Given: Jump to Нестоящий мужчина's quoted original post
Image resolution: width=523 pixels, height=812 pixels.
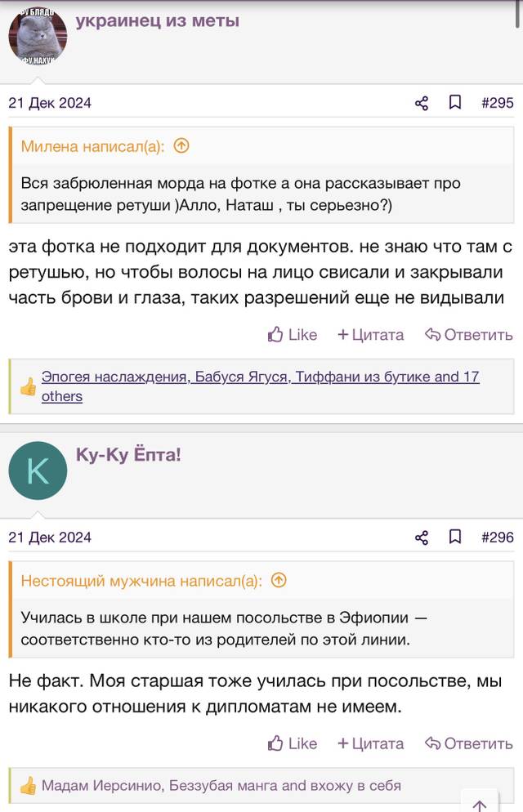Looking at the screenshot, I should point(279,580).
